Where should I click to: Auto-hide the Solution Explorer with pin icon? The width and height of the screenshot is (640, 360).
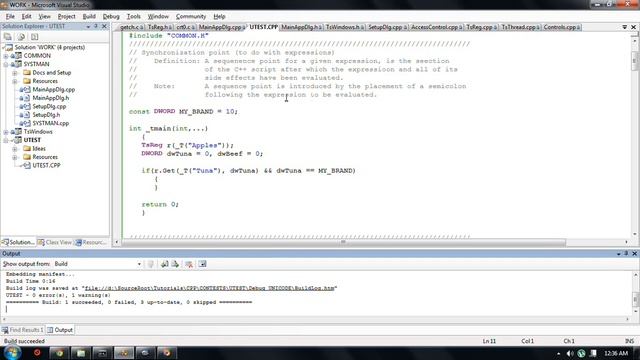tap(96, 26)
